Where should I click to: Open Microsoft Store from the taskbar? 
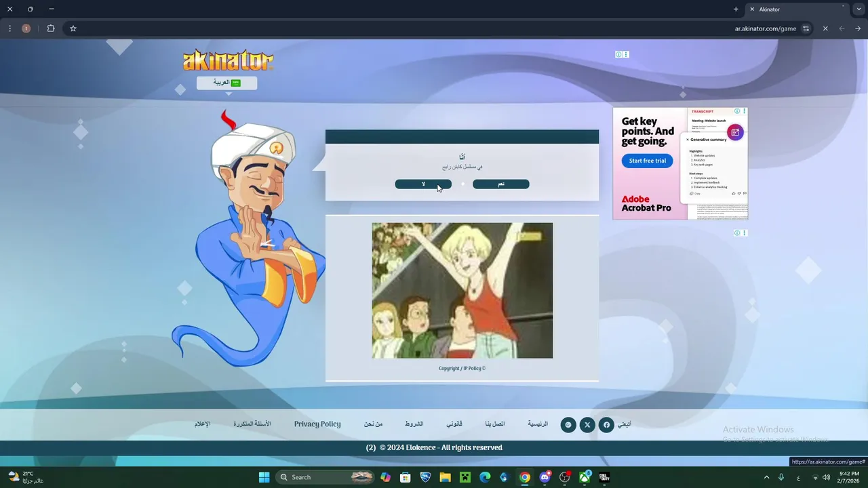(406, 477)
